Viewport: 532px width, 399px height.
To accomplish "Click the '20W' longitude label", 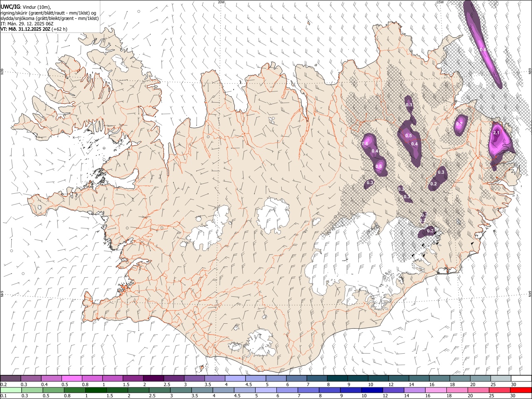I will point(221,2).
